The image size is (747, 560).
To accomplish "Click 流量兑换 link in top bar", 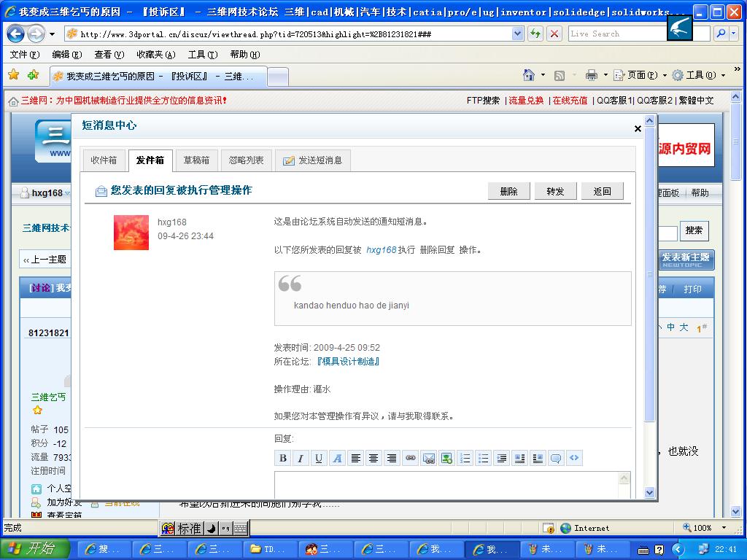I will 526,101.
